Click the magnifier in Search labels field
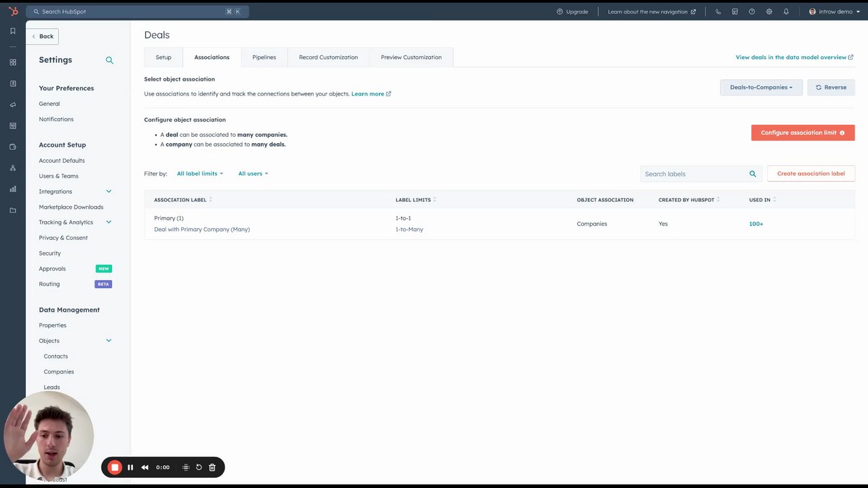 point(753,174)
